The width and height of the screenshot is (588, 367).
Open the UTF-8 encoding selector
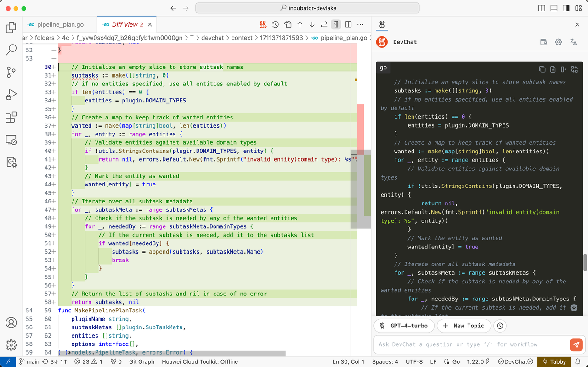click(x=414, y=362)
